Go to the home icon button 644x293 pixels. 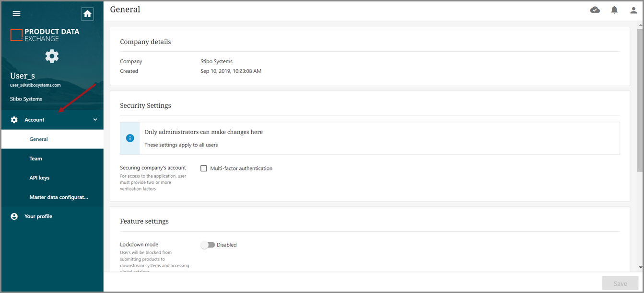click(x=87, y=14)
